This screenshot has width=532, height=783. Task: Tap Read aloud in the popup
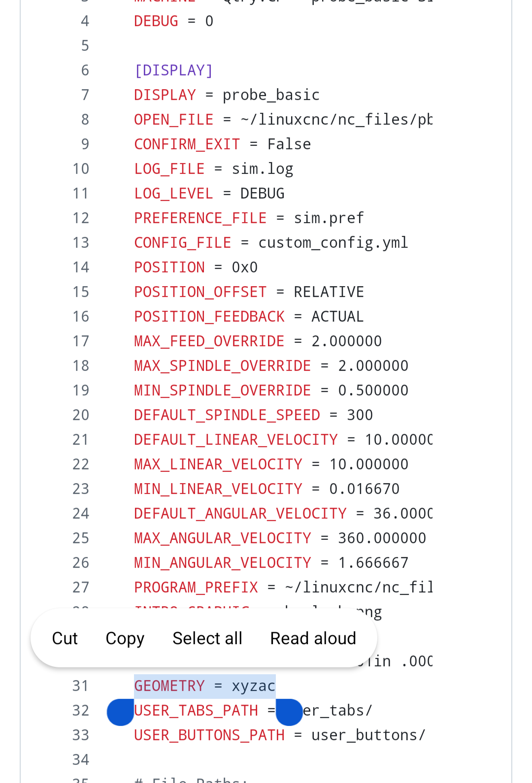[313, 638]
